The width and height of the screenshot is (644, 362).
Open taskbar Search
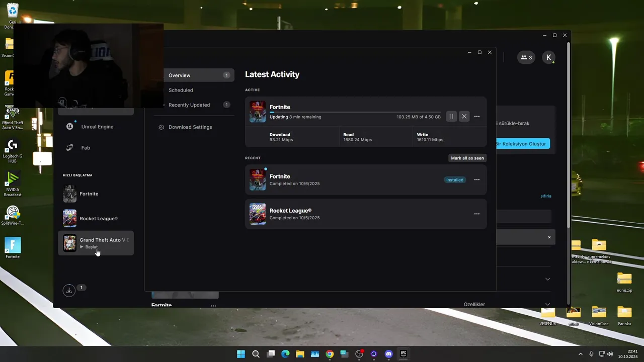tap(256, 354)
